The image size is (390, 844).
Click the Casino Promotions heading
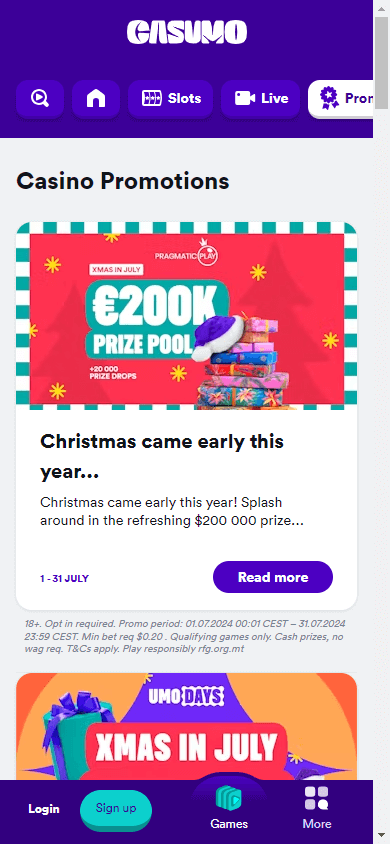click(x=123, y=181)
